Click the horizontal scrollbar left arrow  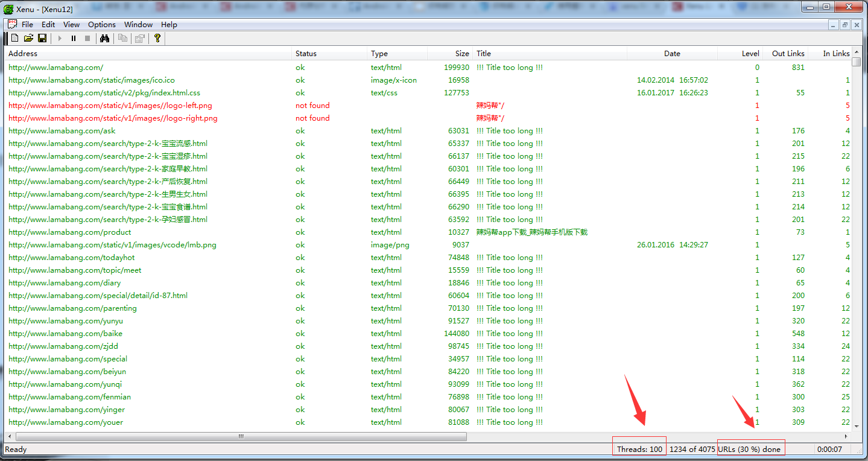10,436
